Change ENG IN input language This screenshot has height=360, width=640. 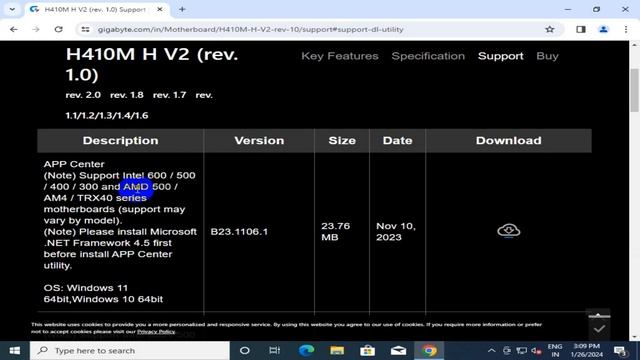tap(555, 351)
